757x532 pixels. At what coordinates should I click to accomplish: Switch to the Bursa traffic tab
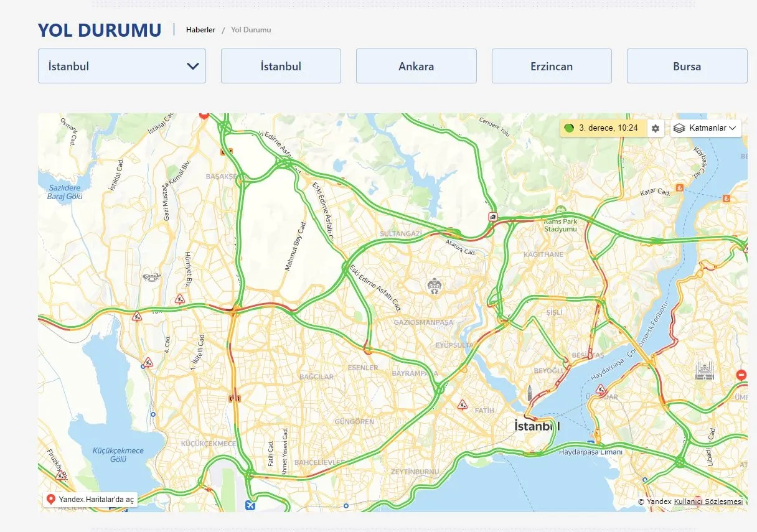pyautogui.click(x=687, y=65)
